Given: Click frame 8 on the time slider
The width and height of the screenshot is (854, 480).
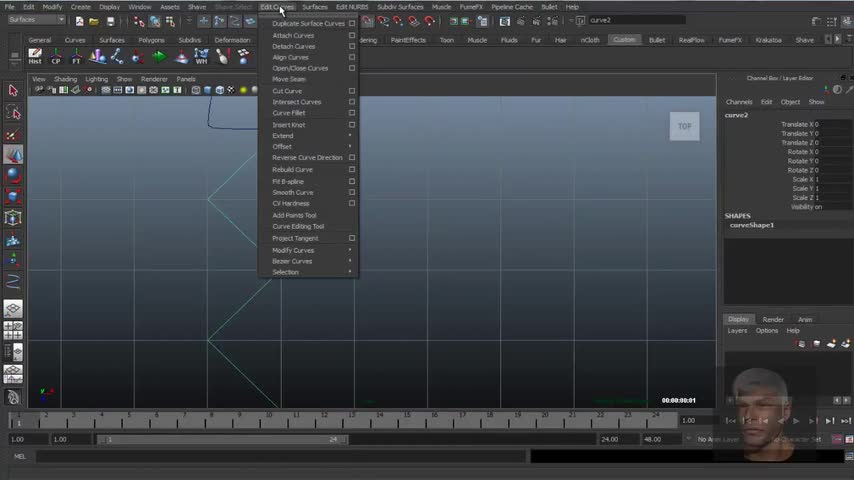Looking at the screenshot, I should pos(210,417).
